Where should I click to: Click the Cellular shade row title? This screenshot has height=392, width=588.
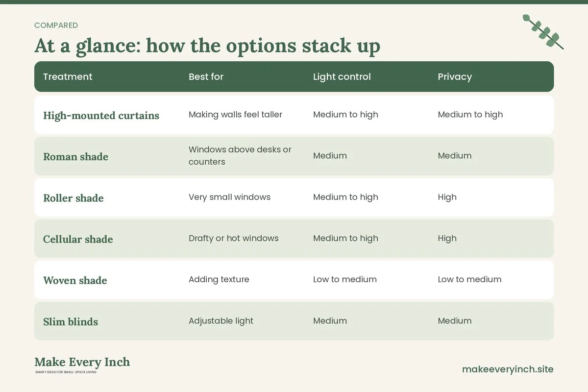tap(78, 239)
